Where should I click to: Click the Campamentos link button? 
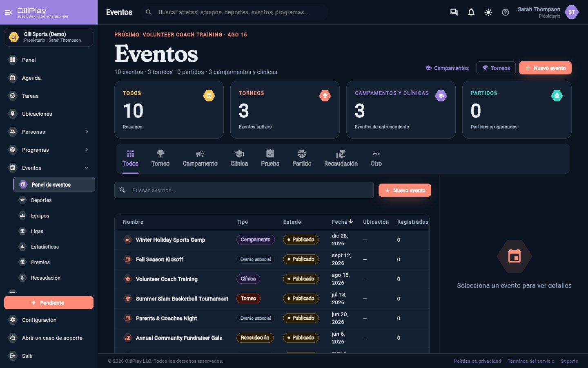pyautogui.click(x=447, y=68)
